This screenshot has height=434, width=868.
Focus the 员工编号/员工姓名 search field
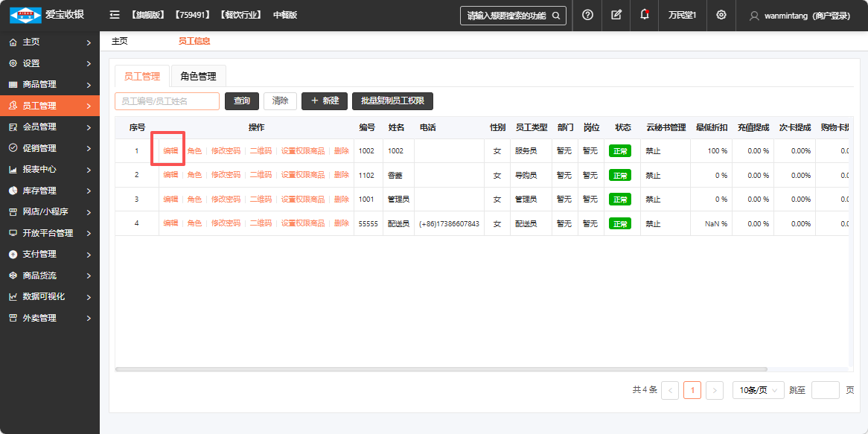click(167, 101)
